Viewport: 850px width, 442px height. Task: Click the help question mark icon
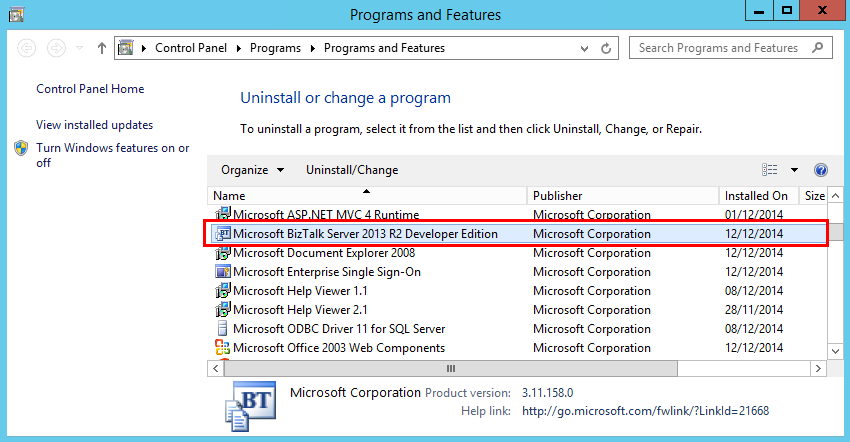coord(821,170)
